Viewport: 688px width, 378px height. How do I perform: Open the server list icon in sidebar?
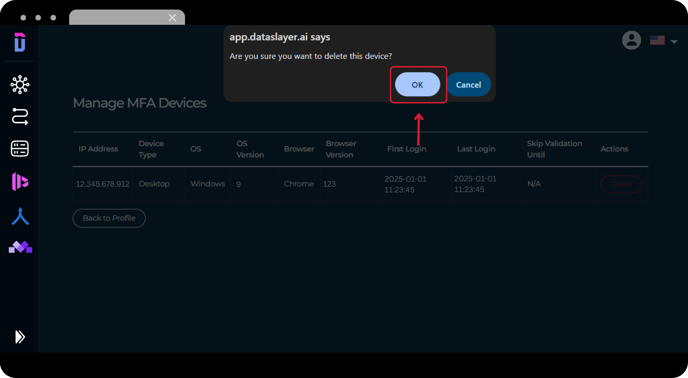coord(20,149)
